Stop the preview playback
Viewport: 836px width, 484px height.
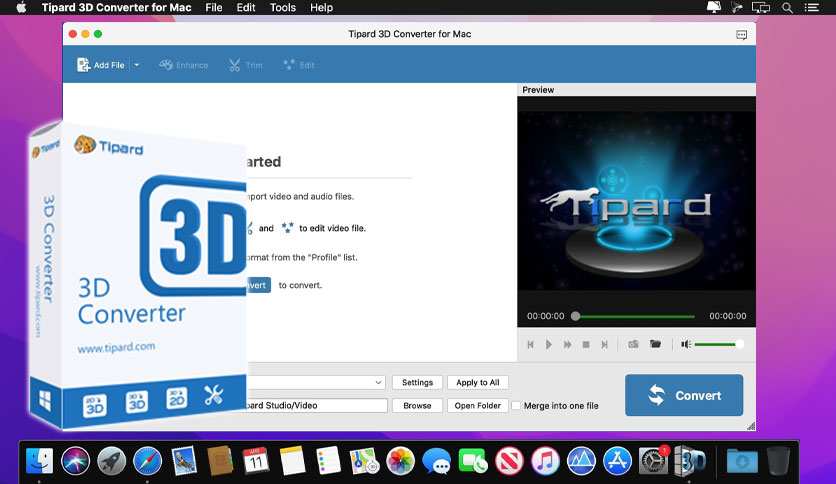586,344
